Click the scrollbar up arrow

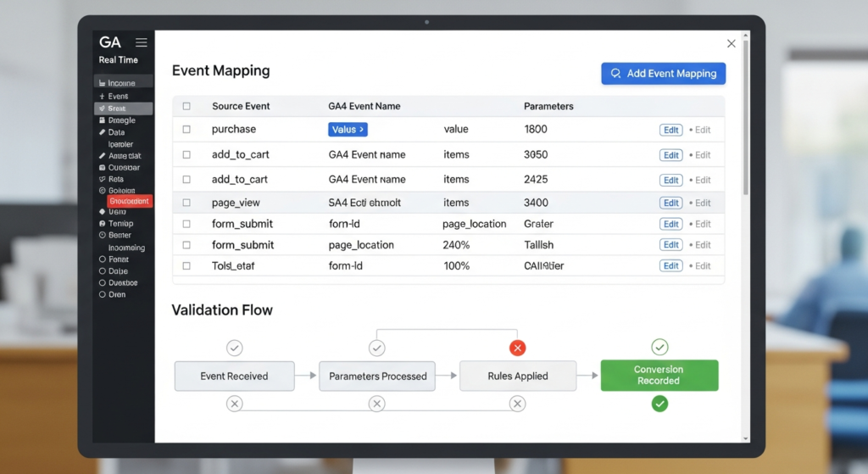[x=746, y=35]
